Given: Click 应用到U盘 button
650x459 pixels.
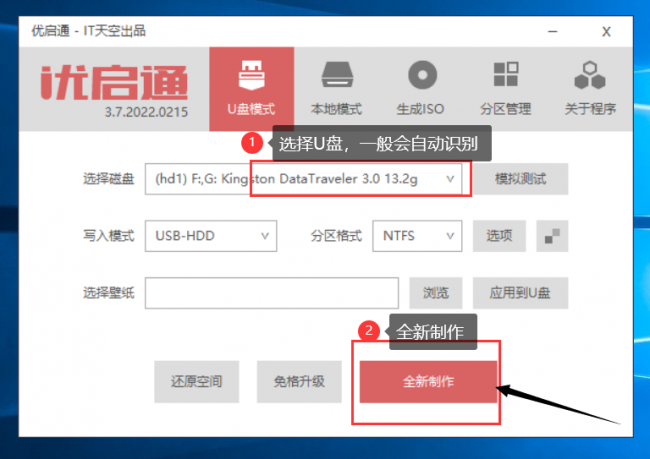Looking at the screenshot, I should (x=521, y=293).
